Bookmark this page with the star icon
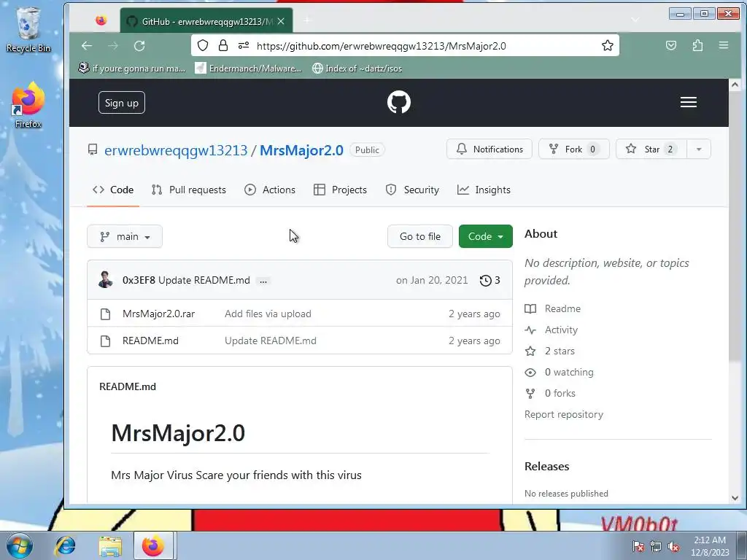Image resolution: width=747 pixels, height=560 pixels. tap(608, 46)
